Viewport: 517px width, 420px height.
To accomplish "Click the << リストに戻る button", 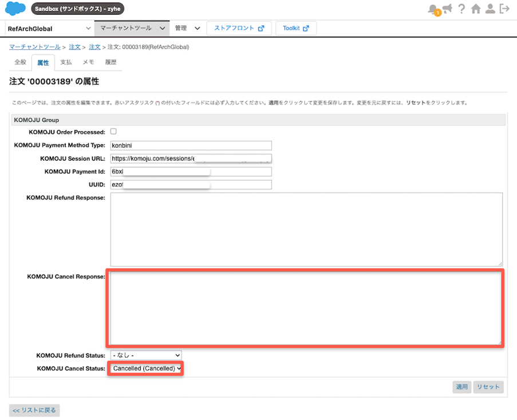I will (34, 410).
